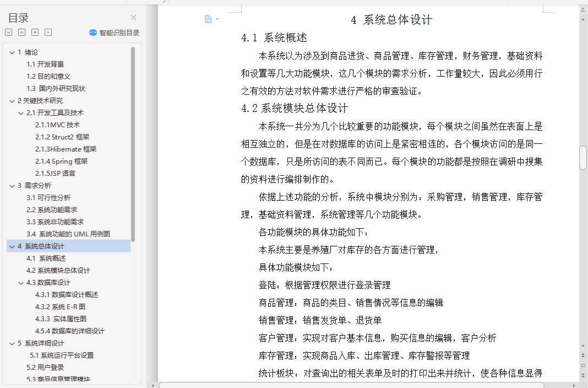The image size is (588, 388).
Task: Open 4.3.3 实体属性图 from outline
Action: pos(61,319)
